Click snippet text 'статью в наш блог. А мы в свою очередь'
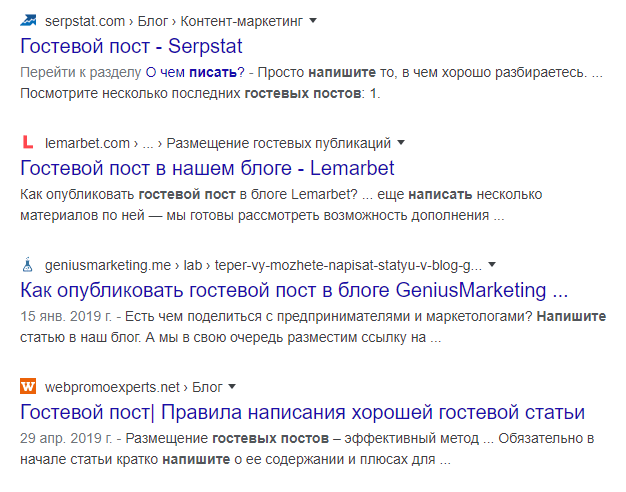626x492 pixels. [153, 338]
